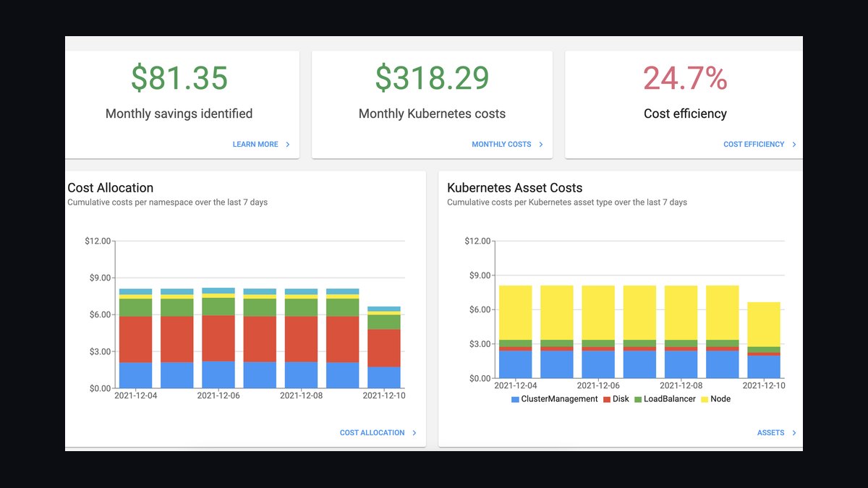Click the $81.35 savings value

point(179,78)
